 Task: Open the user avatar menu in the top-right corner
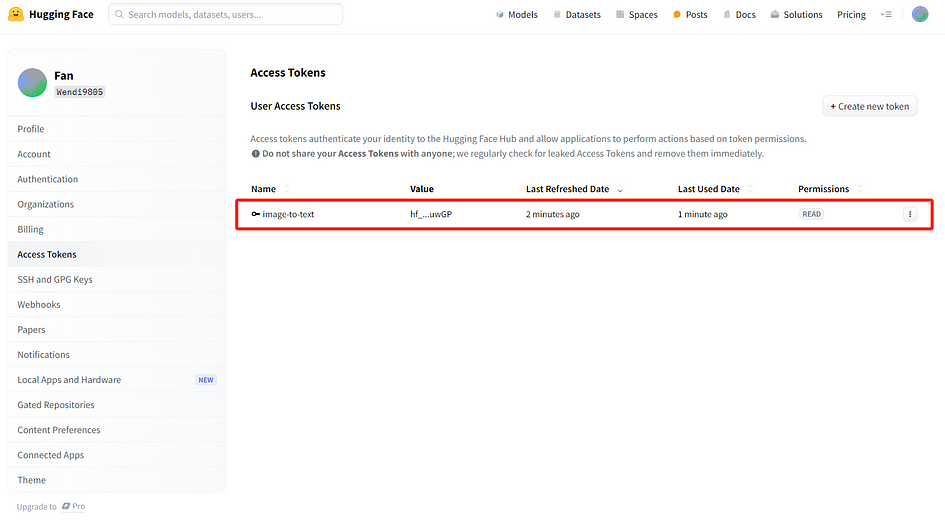pyautogui.click(x=920, y=14)
